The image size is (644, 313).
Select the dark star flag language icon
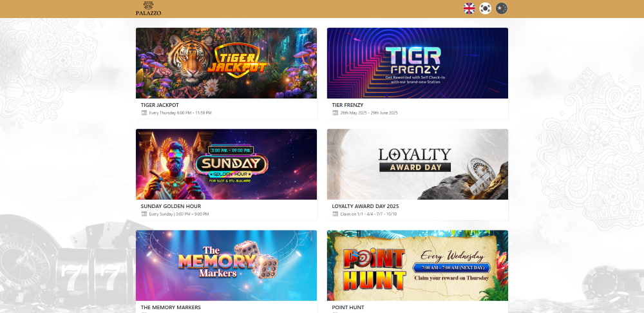[x=501, y=8]
